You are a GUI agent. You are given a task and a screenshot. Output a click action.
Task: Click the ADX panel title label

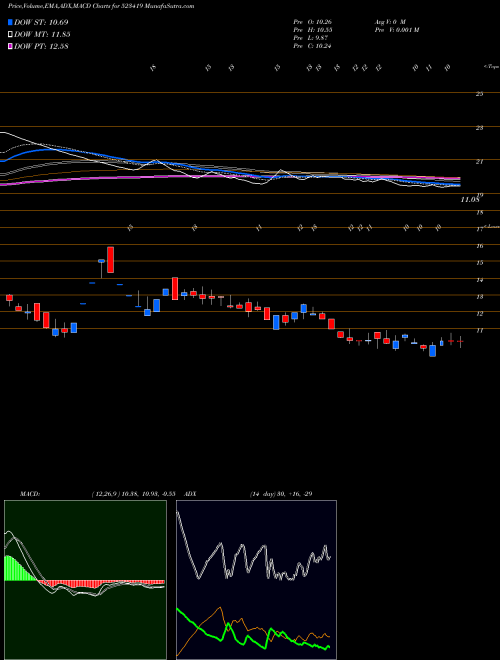(x=191, y=494)
